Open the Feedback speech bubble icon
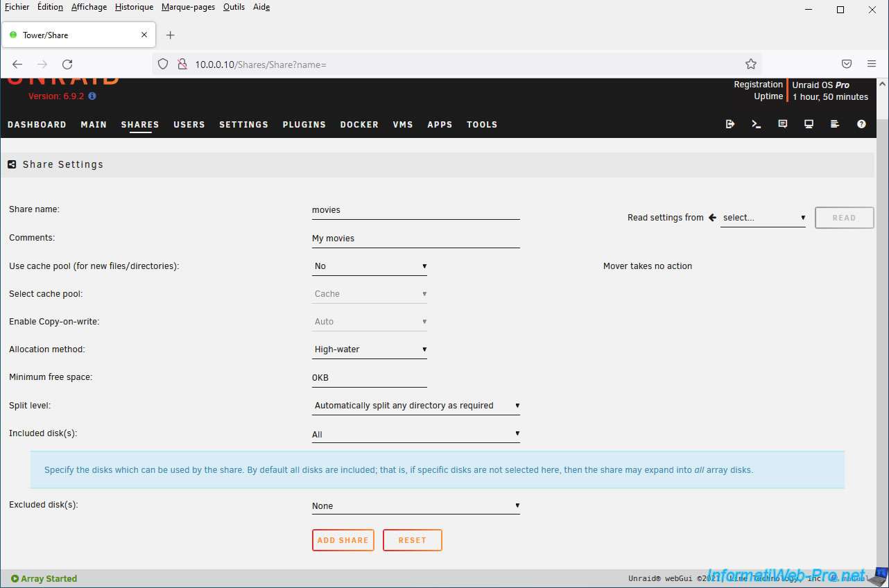 pos(783,124)
